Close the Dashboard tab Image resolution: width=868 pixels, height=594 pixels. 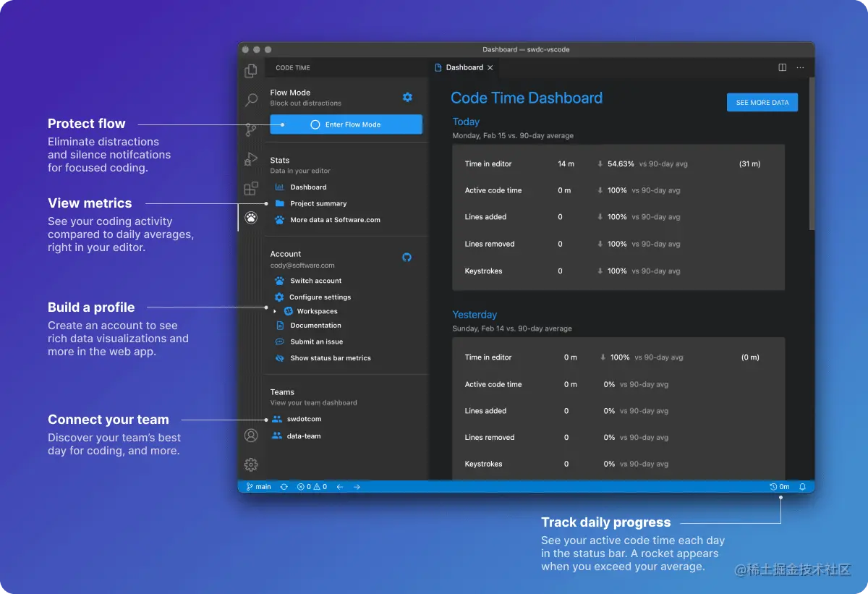(490, 67)
